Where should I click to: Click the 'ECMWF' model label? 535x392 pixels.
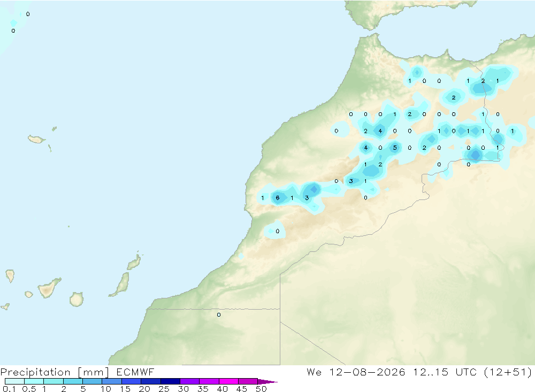tap(135, 372)
